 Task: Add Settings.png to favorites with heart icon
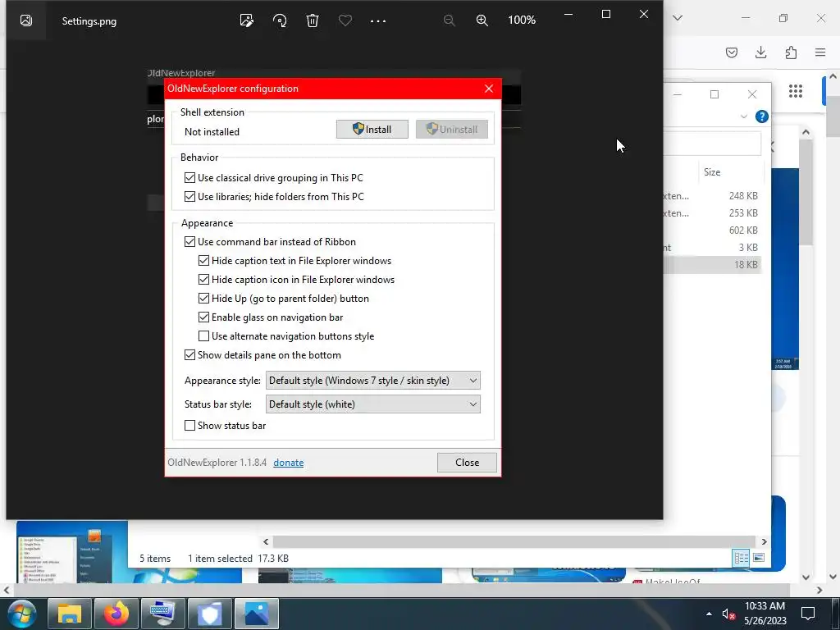coord(345,21)
